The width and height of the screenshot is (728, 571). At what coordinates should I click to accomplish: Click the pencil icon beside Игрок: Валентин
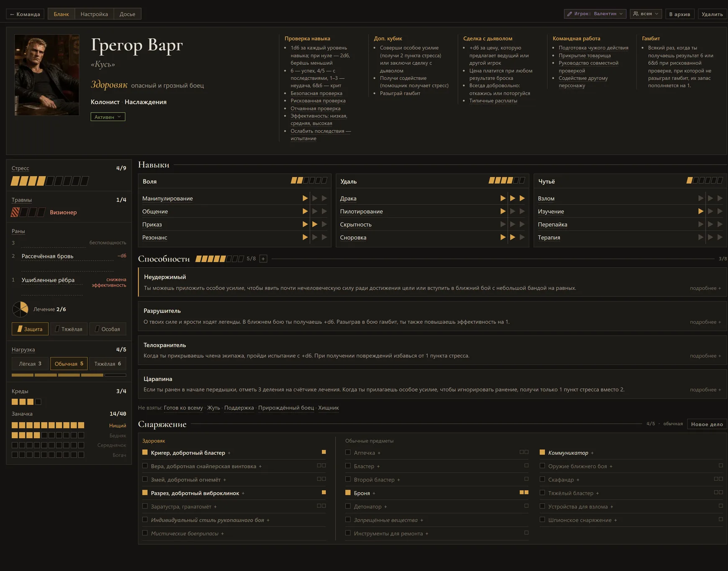(x=569, y=14)
